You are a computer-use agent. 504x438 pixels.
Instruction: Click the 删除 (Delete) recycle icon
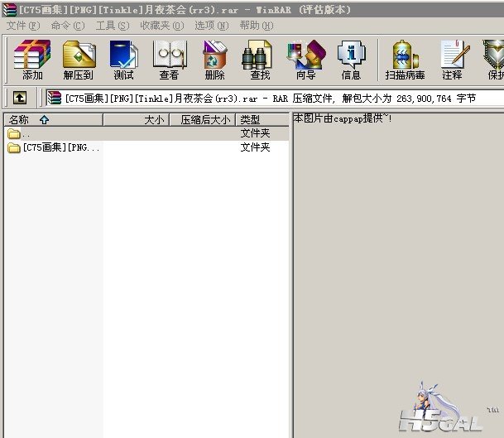[x=214, y=60]
